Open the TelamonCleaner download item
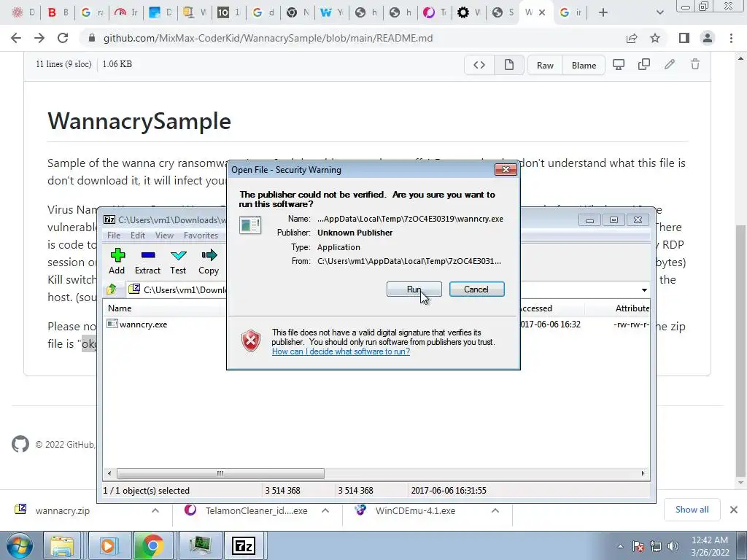 [x=247, y=510]
